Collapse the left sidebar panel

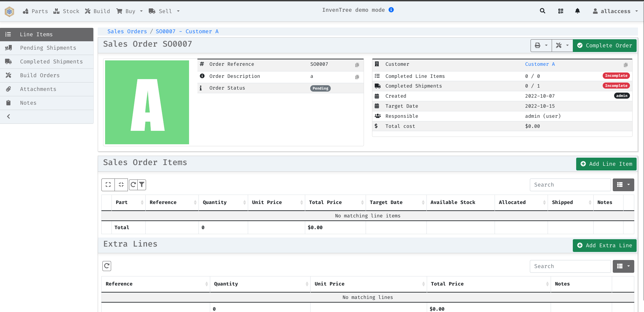8,116
